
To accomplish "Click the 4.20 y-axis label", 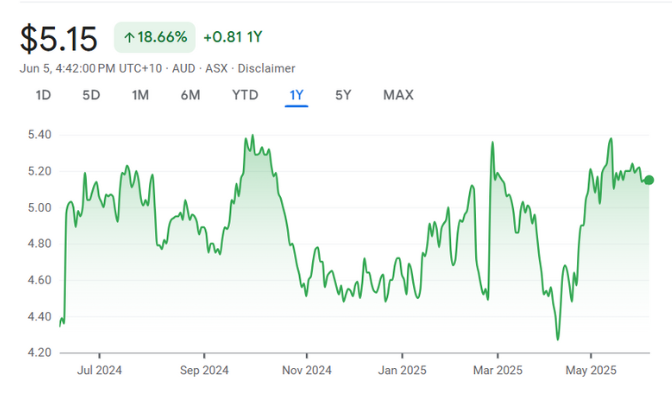I will [x=39, y=352].
